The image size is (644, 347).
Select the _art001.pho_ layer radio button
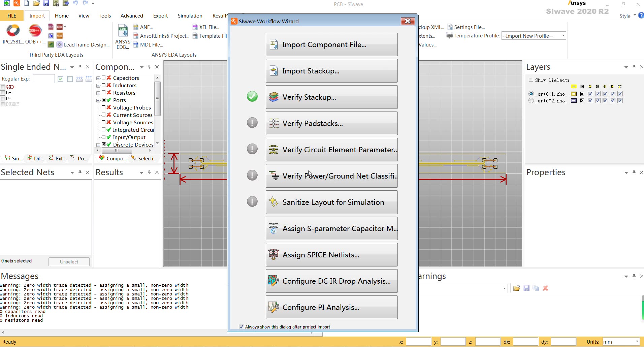pos(531,94)
